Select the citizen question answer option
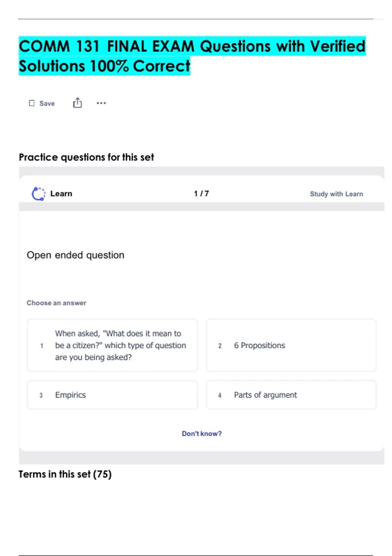 pyautogui.click(x=112, y=345)
